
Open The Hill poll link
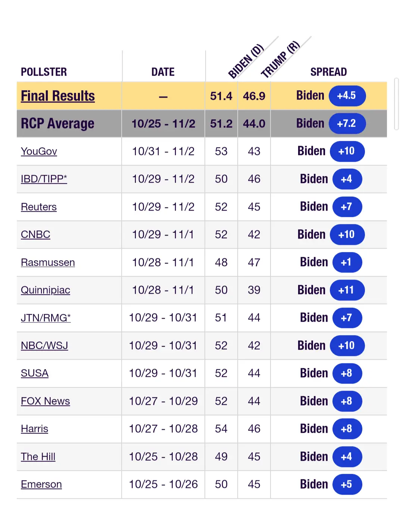[x=38, y=457]
